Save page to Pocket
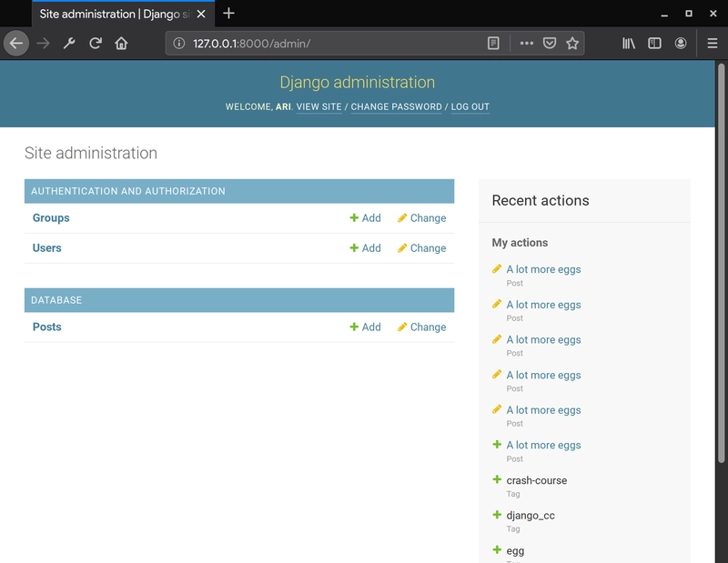Viewport: 728px width, 563px height. click(550, 44)
